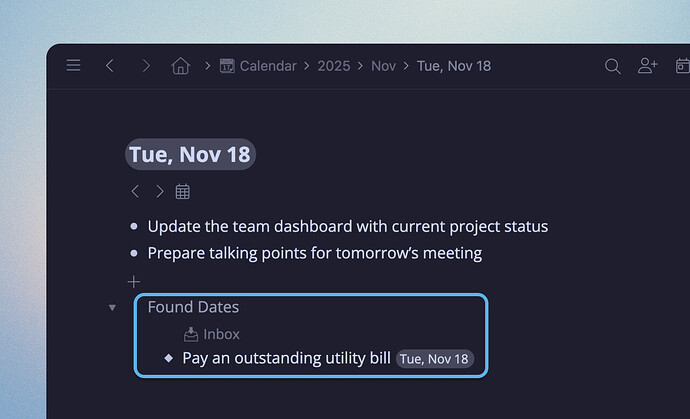Go back with top bar arrow

(x=110, y=66)
